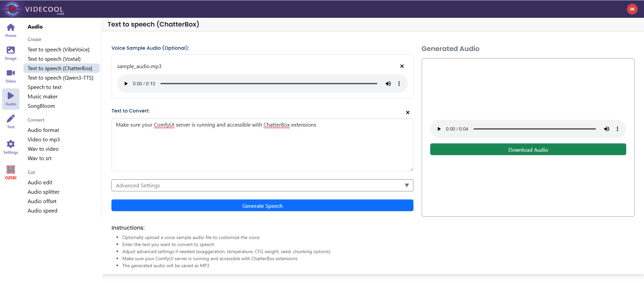Viewport: 644px width, 283px height.
Task: Open Audio splitter tool
Action: pos(44,192)
